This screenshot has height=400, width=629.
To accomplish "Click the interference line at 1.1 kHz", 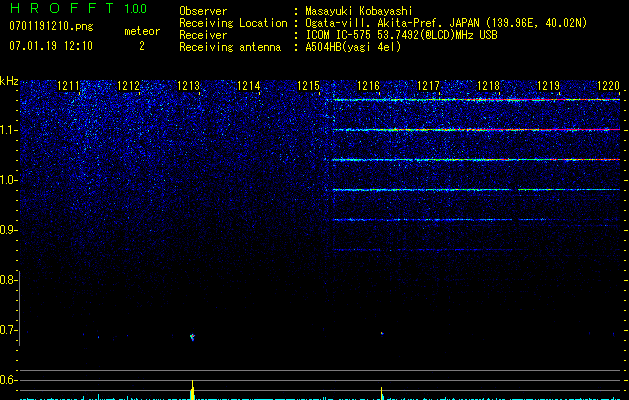I will tap(477, 130).
